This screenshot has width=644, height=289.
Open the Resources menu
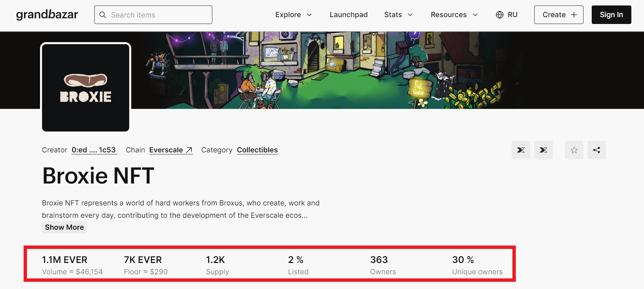(x=454, y=15)
